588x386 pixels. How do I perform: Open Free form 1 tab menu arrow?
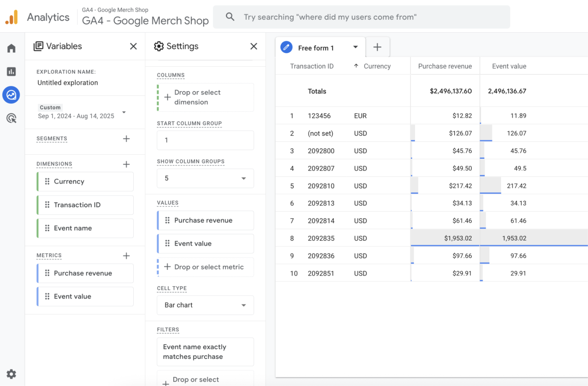tap(355, 47)
